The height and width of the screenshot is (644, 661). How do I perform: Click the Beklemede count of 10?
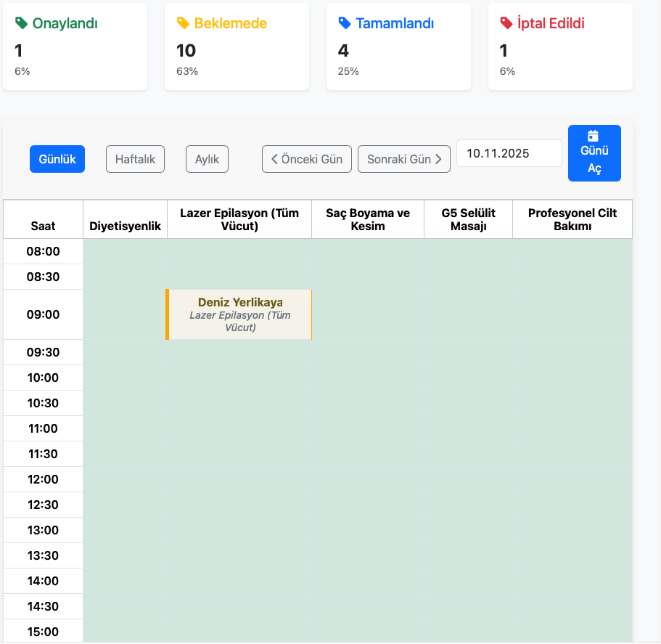pyautogui.click(x=186, y=50)
